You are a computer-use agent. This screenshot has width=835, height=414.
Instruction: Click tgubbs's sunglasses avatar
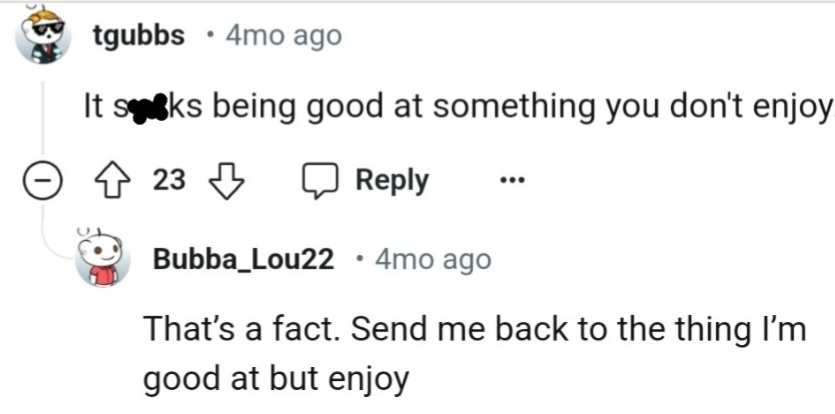click(x=43, y=37)
